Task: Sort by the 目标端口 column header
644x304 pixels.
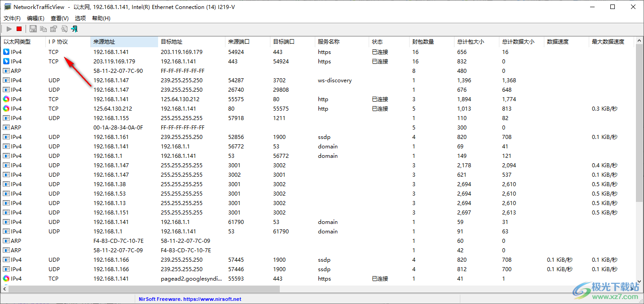Action: pyautogui.click(x=292, y=42)
